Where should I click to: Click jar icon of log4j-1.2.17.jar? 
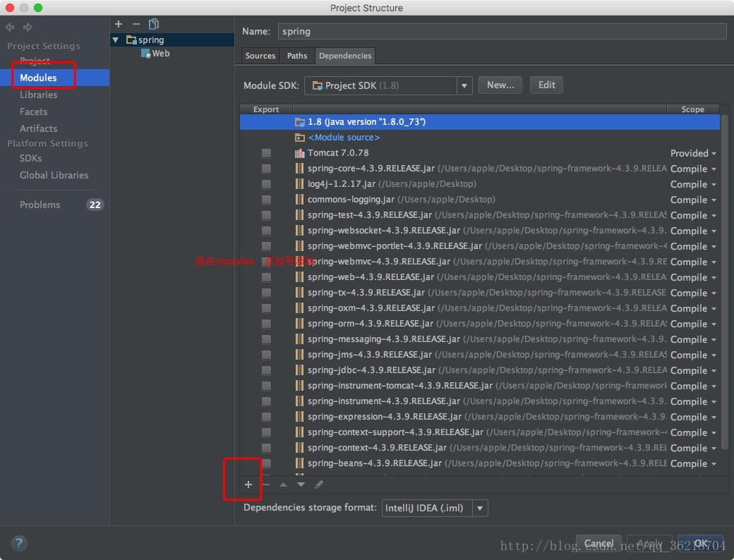[299, 184]
